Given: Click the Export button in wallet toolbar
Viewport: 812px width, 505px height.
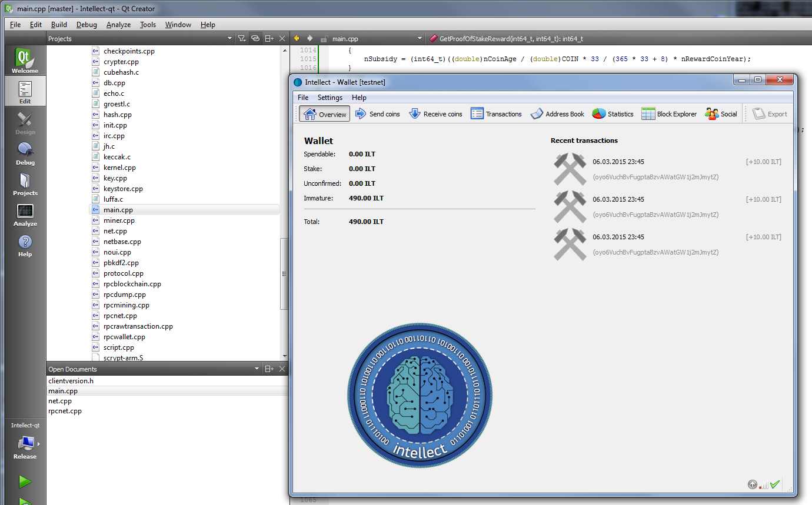Looking at the screenshot, I should click(770, 114).
